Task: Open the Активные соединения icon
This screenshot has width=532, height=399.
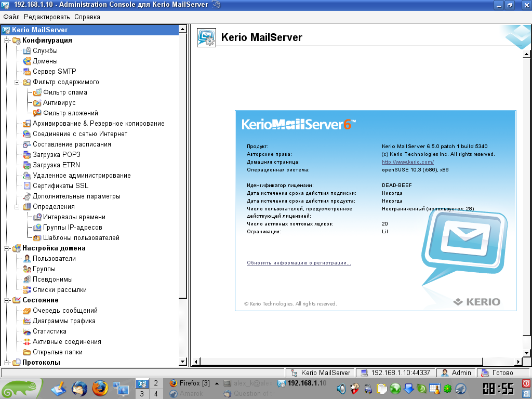Action: (27, 342)
